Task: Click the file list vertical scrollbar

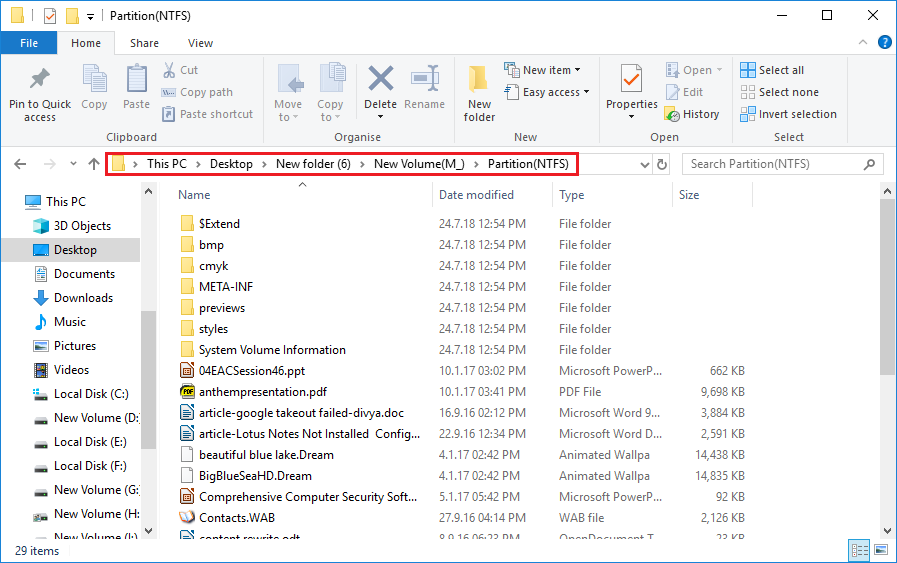Action: click(x=887, y=286)
